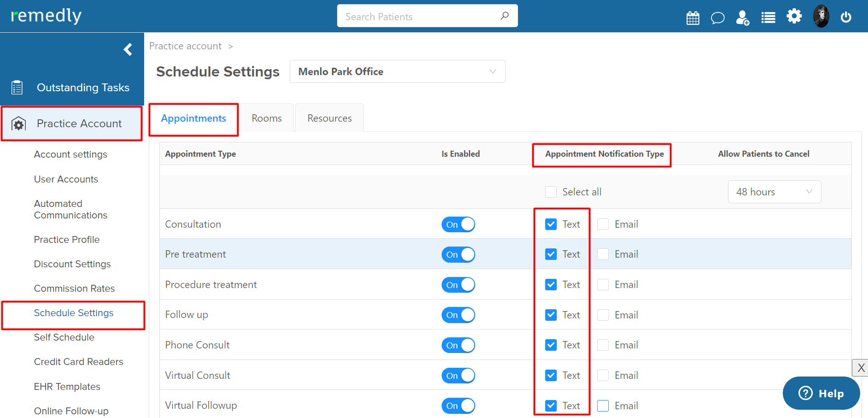Check Email for Phone Consult
The height and width of the screenshot is (418, 868).
point(603,345)
